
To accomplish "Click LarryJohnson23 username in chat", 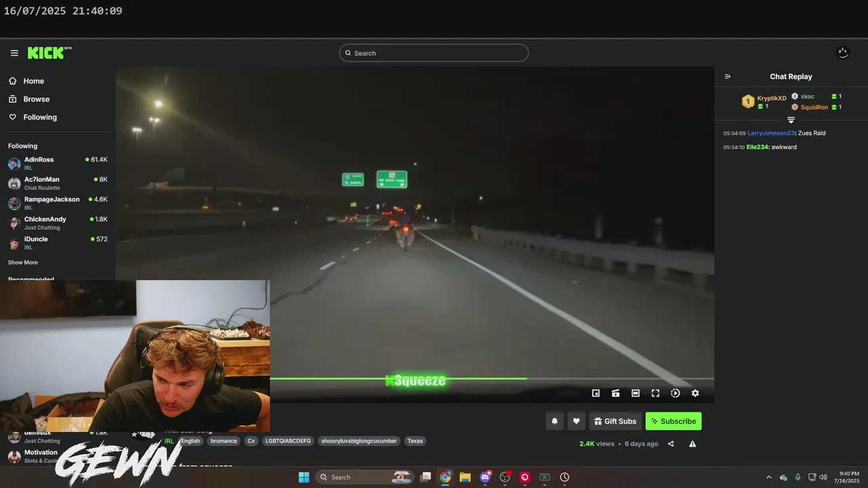I will (x=770, y=133).
